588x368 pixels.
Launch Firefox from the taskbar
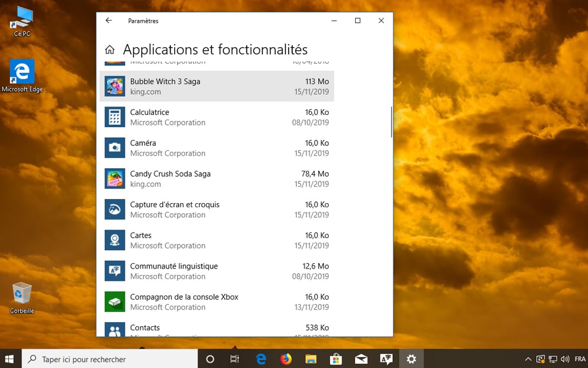(x=286, y=359)
